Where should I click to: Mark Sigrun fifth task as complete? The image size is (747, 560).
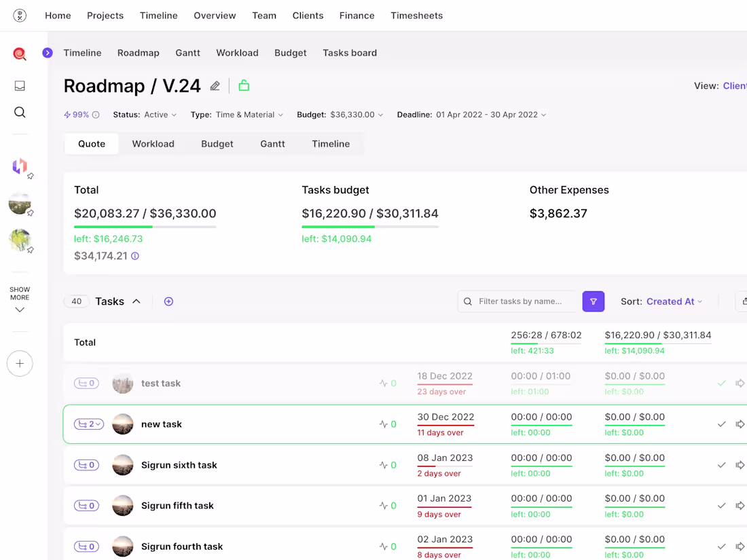722,506
